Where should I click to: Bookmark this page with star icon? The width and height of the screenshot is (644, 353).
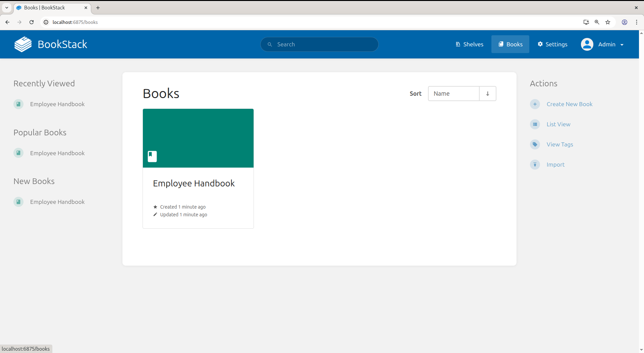(608, 22)
